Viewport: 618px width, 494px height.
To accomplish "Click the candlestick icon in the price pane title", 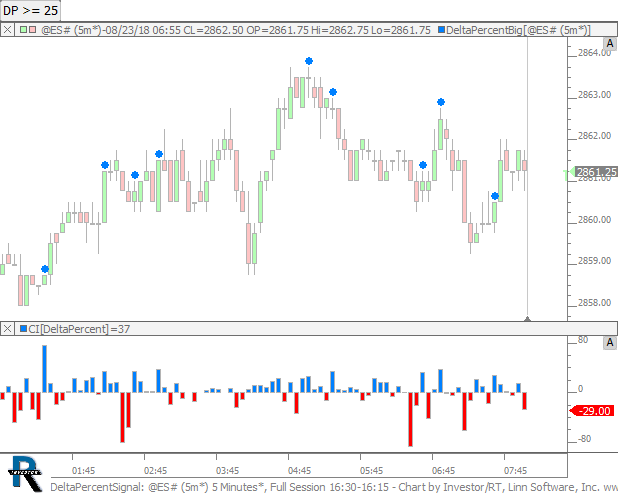I will 28,30.
